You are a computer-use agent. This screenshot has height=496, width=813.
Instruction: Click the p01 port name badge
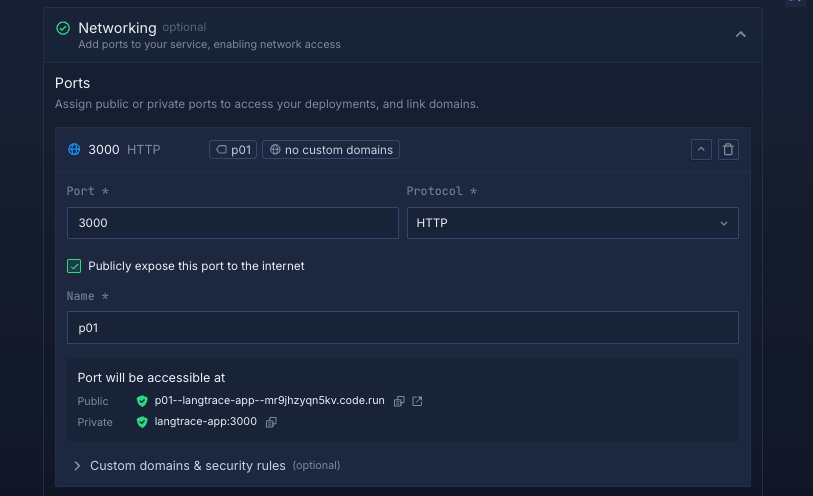point(233,150)
